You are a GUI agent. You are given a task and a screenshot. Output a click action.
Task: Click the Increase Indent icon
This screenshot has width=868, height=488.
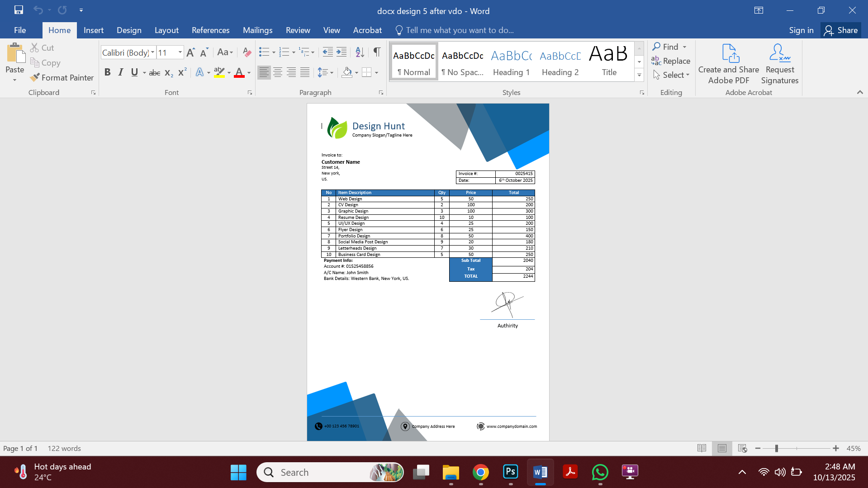tap(342, 52)
